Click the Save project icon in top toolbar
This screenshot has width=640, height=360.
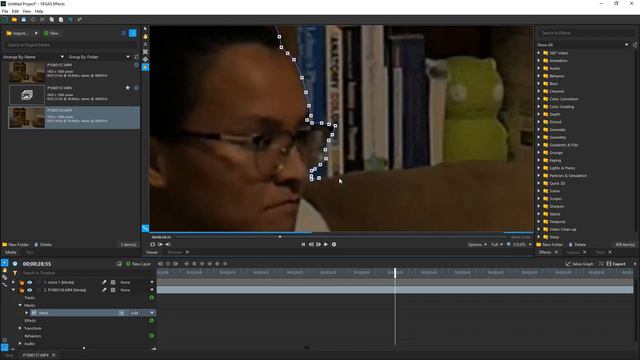24,20
